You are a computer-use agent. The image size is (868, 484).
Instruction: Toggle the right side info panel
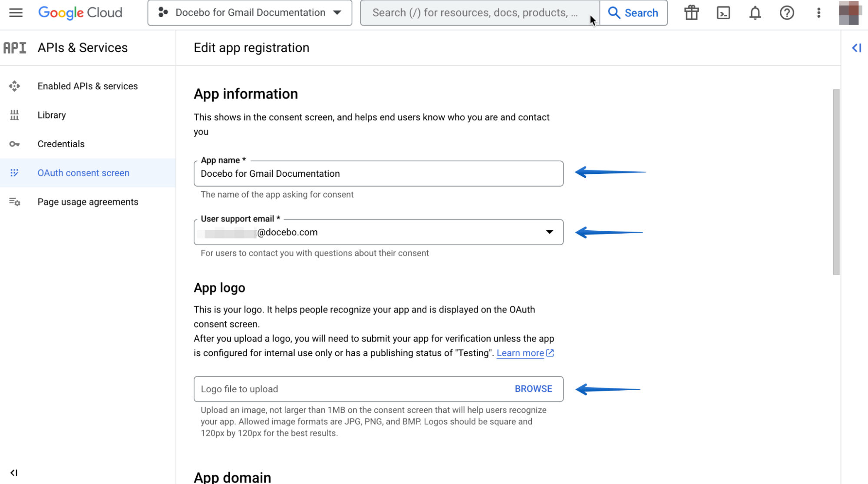click(x=856, y=48)
